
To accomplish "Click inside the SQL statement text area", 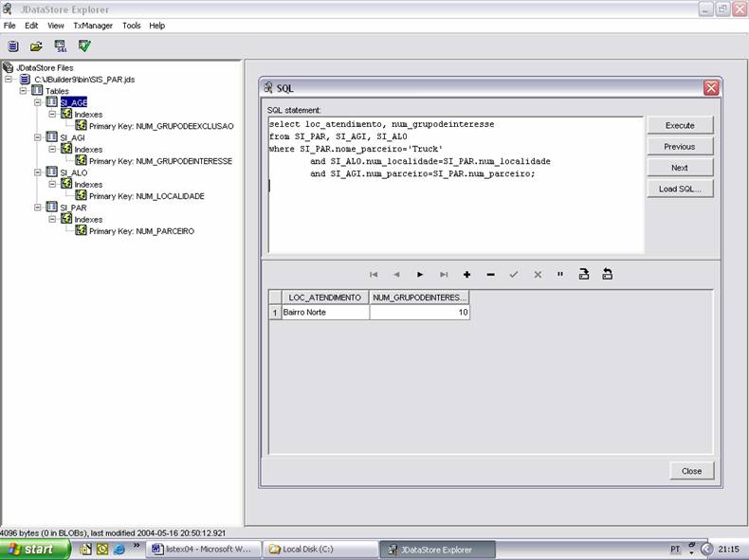I will pyautogui.click(x=456, y=185).
